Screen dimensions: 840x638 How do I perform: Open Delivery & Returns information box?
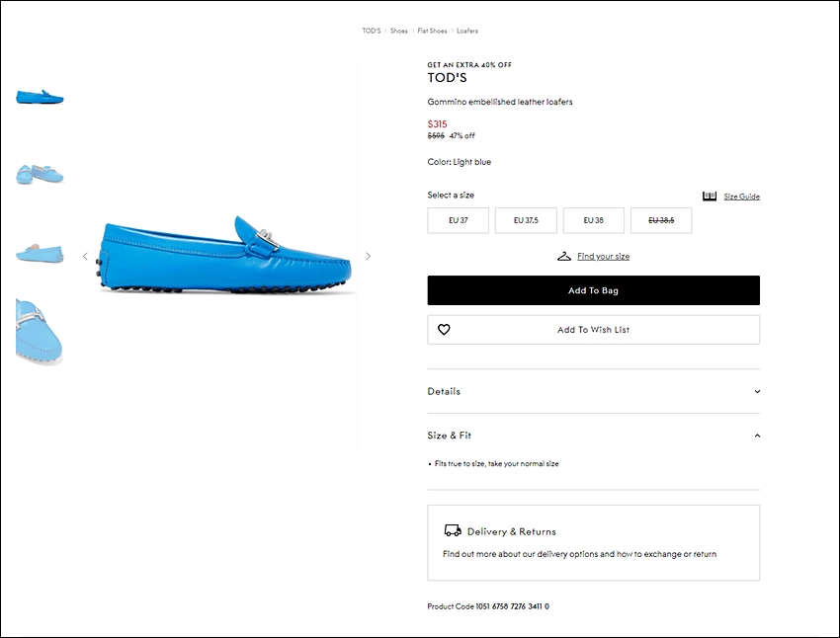click(x=593, y=542)
